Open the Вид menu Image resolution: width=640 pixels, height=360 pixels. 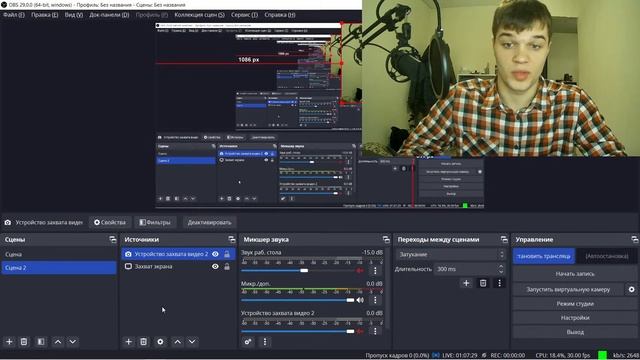point(74,15)
